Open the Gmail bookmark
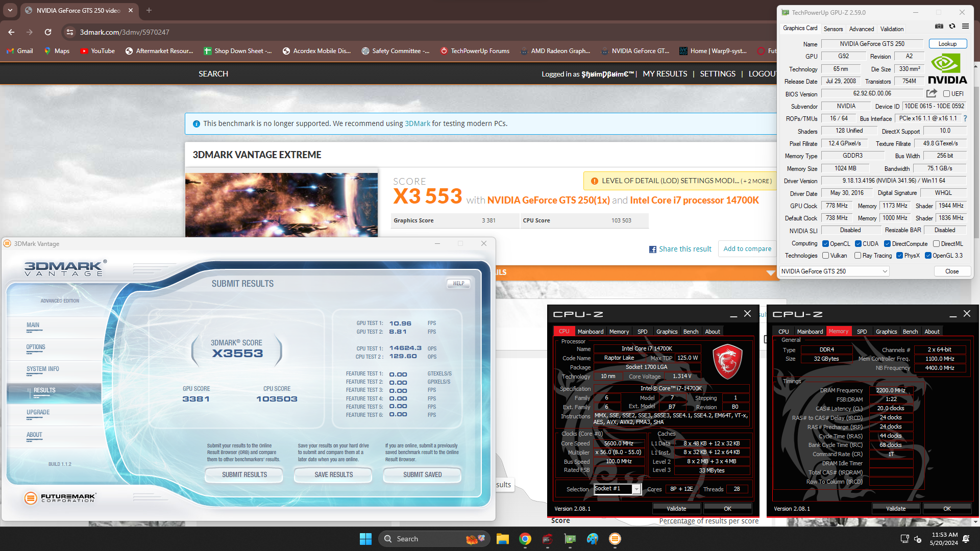Viewport: 980px width, 551px height. (20, 51)
